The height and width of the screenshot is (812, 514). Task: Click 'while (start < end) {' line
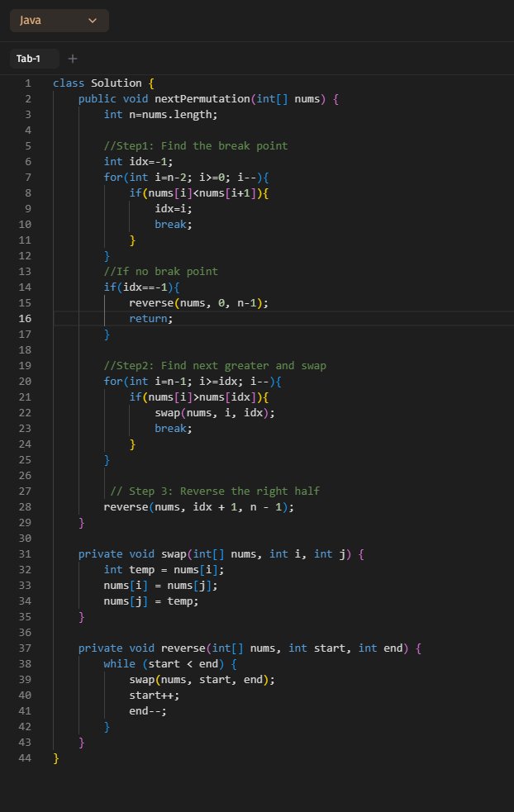pyautogui.click(x=170, y=663)
